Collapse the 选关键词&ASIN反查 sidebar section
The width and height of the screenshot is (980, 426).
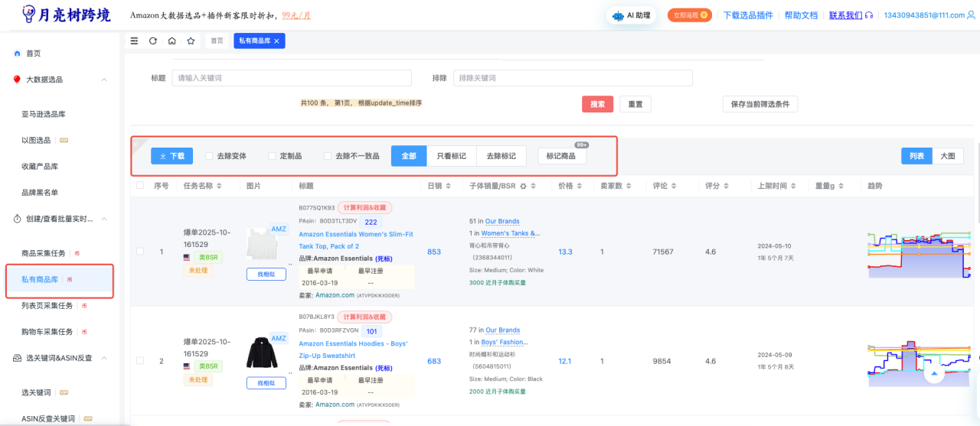coord(103,358)
